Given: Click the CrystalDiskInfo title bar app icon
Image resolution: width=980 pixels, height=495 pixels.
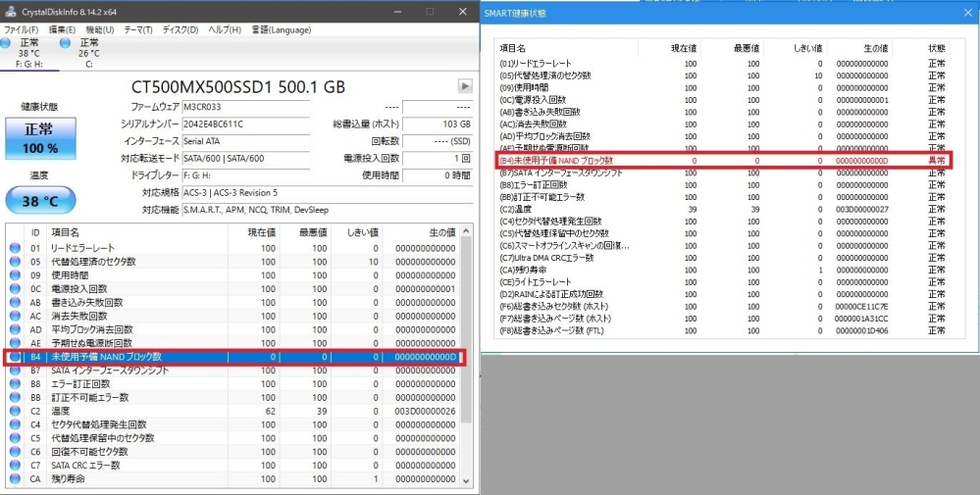Looking at the screenshot, I should [10, 12].
